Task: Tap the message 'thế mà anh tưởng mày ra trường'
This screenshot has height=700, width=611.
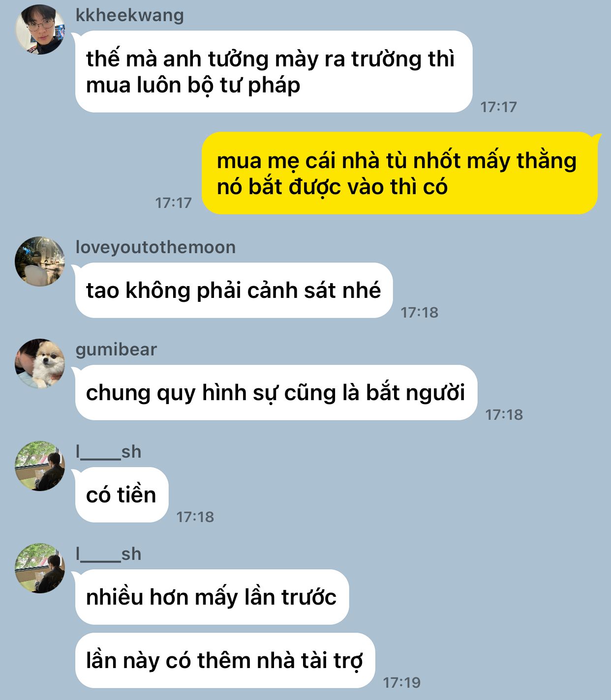Action: pyautogui.click(x=274, y=72)
